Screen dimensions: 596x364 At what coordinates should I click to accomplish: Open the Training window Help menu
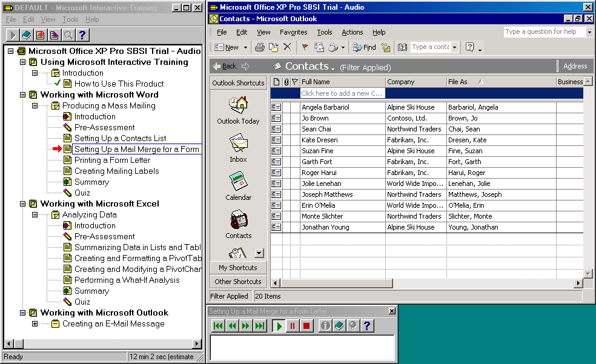92,19
